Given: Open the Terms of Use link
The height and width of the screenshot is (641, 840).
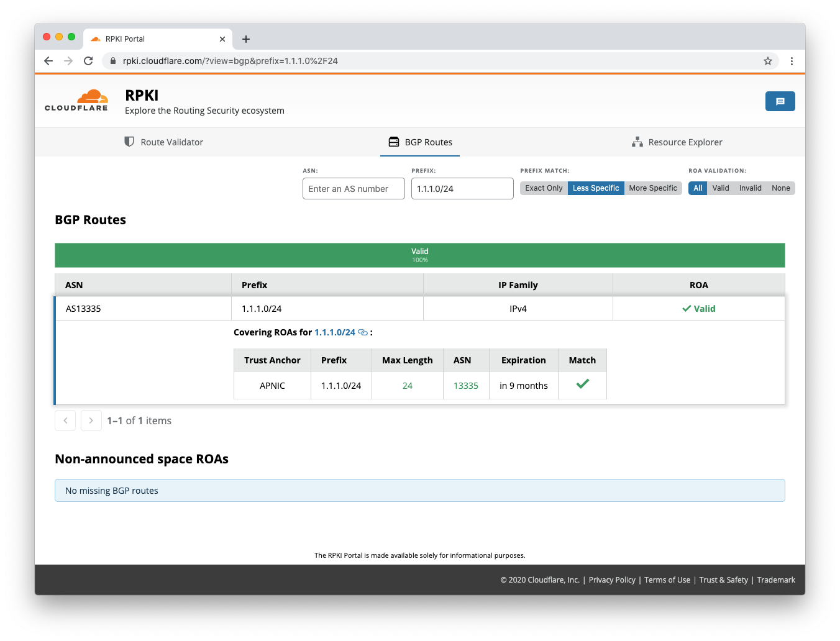Looking at the screenshot, I should (x=667, y=580).
